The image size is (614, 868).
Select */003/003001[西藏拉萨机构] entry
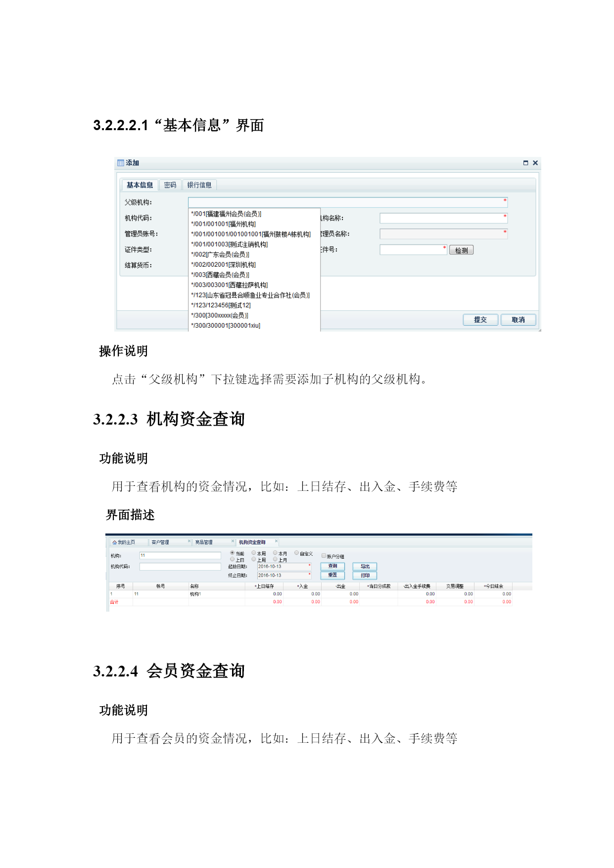[229, 285]
